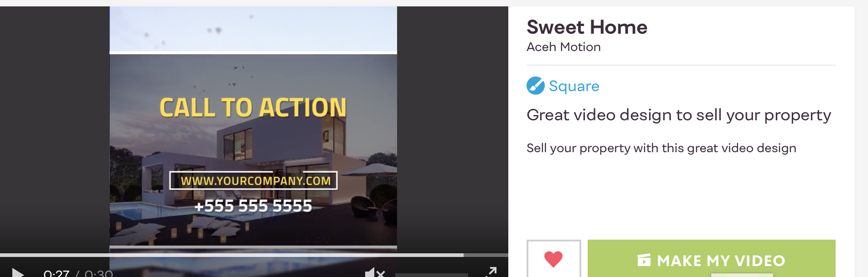Adjust the video volume slider

point(431,275)
